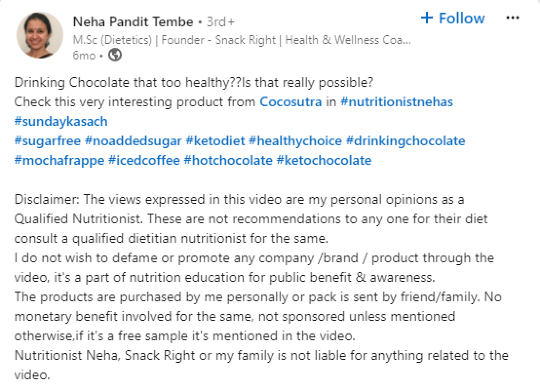Click Neha Pandit Tembe's name
540x392 pixels.
tap(134, 21)
